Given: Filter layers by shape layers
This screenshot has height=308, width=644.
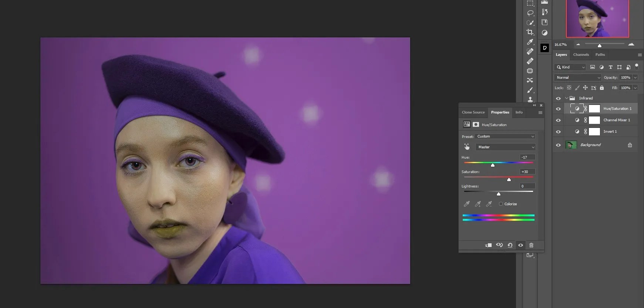Looking at the screenshot, I should (619, 67).
